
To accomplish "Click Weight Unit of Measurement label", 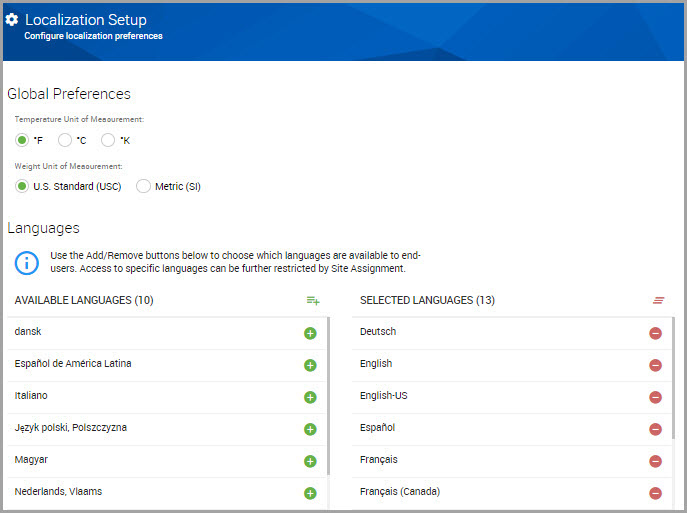I will pyautogui.click(x=68, y=166).
